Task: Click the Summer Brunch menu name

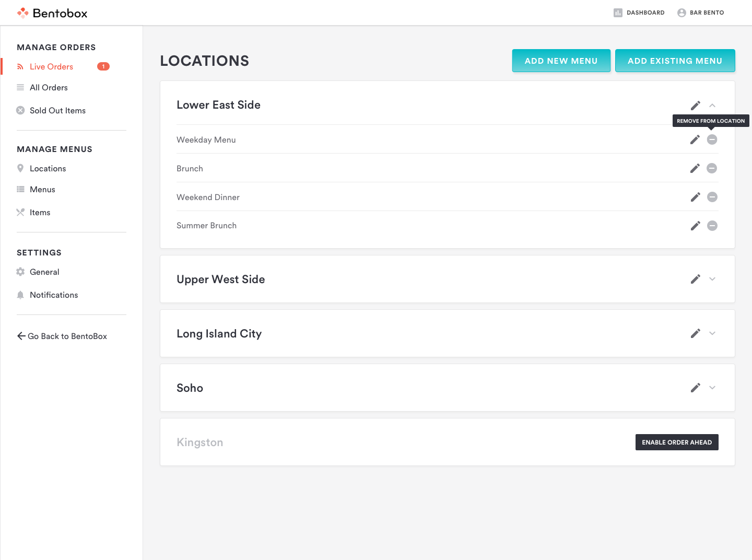Action: tap(206, 226)
